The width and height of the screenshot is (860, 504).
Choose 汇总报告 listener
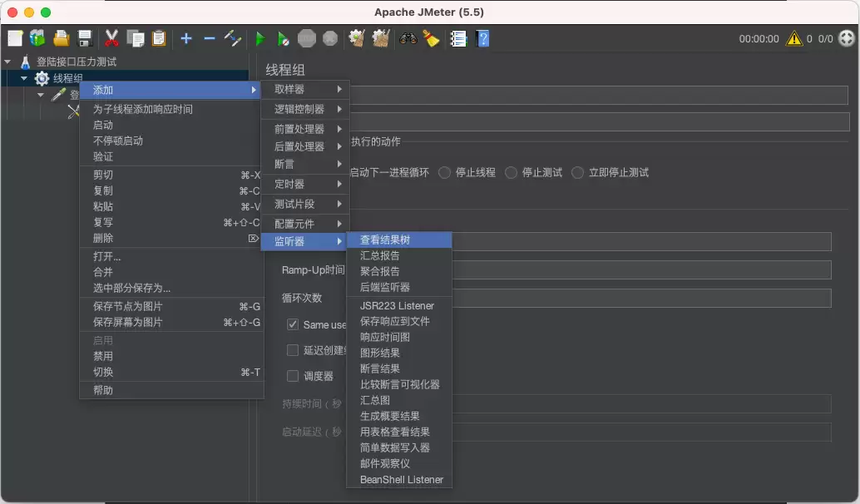(x=399, y=255)
